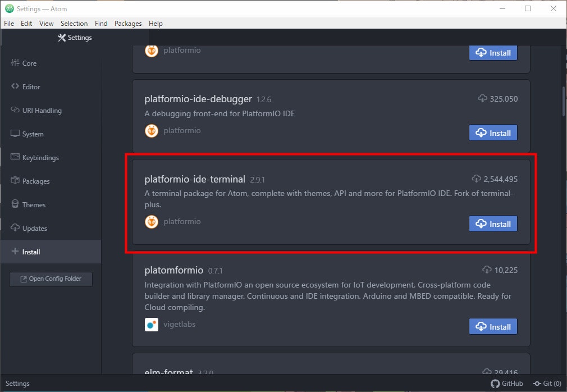Open the Help menu
567x392 pixels.
coord(156,24)
